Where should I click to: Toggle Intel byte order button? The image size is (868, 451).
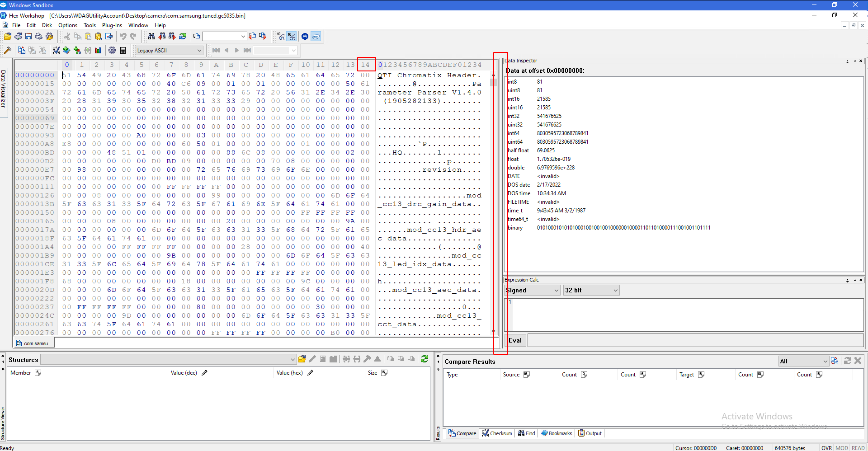coord(316,36)
